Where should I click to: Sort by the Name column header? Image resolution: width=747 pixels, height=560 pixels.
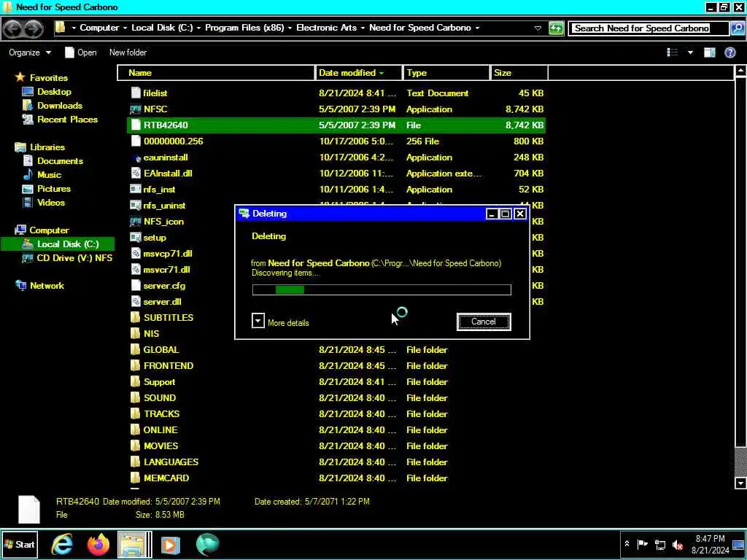click(217, 73)
